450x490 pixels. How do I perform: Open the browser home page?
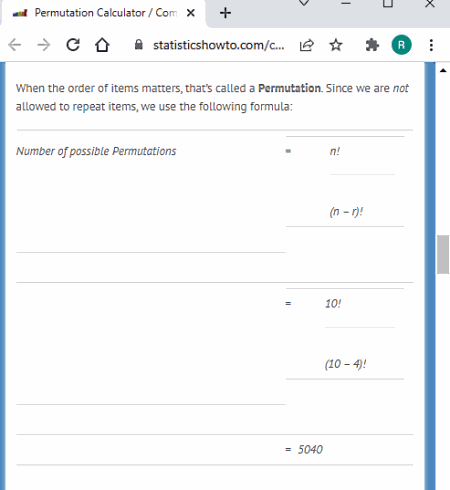tap(102, 45)
